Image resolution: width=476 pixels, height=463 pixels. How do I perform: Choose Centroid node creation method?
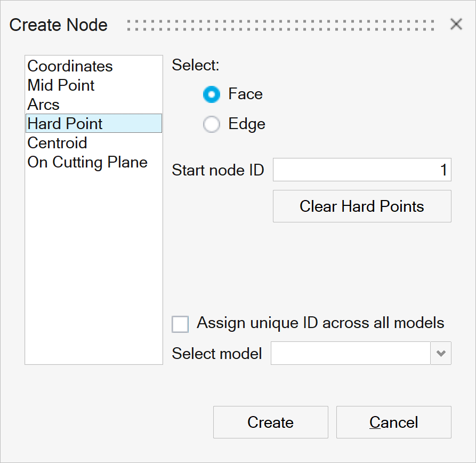(57, 143)
